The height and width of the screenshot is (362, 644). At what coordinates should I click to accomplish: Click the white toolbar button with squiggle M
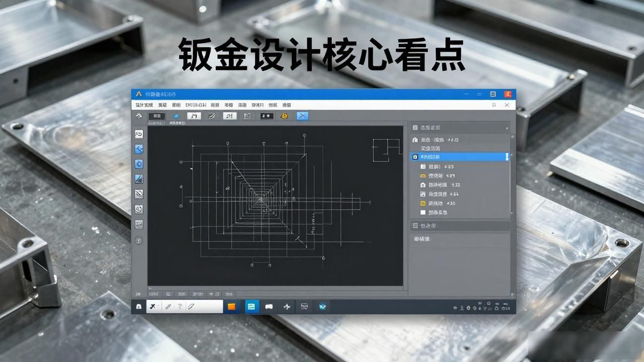click(x=194, y=116)
